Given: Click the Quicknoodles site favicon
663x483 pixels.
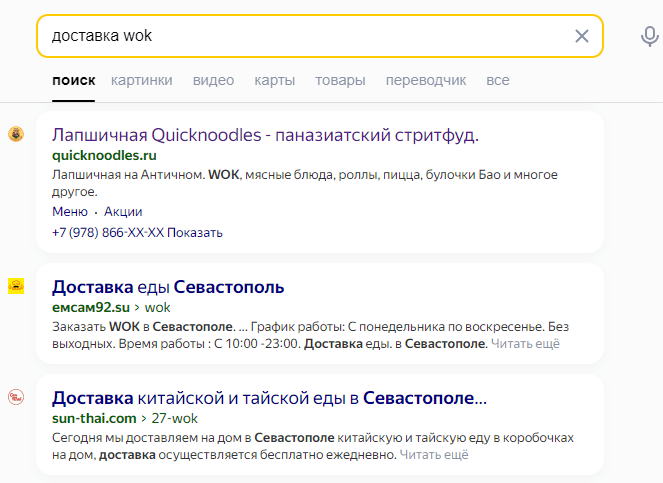Looking at the screenshot, I should point(16,134).
